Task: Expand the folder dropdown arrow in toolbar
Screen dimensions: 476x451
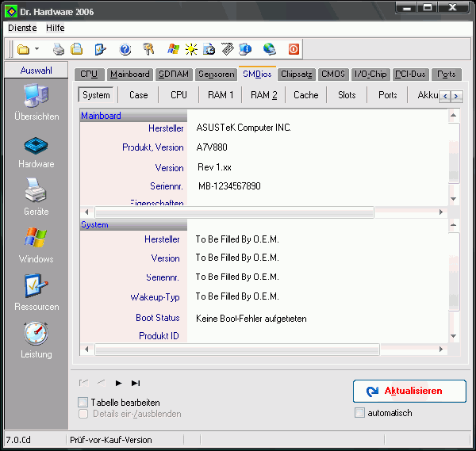Action: click(36, 48)
